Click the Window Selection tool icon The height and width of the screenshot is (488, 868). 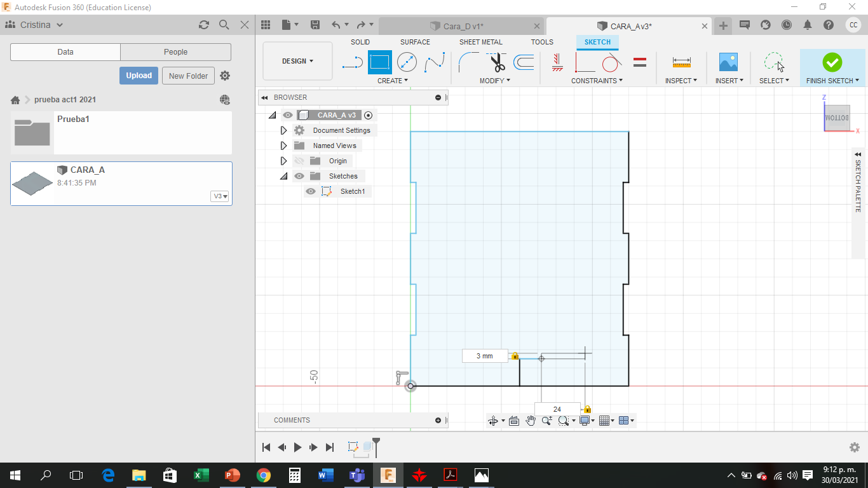pos(774,62)
